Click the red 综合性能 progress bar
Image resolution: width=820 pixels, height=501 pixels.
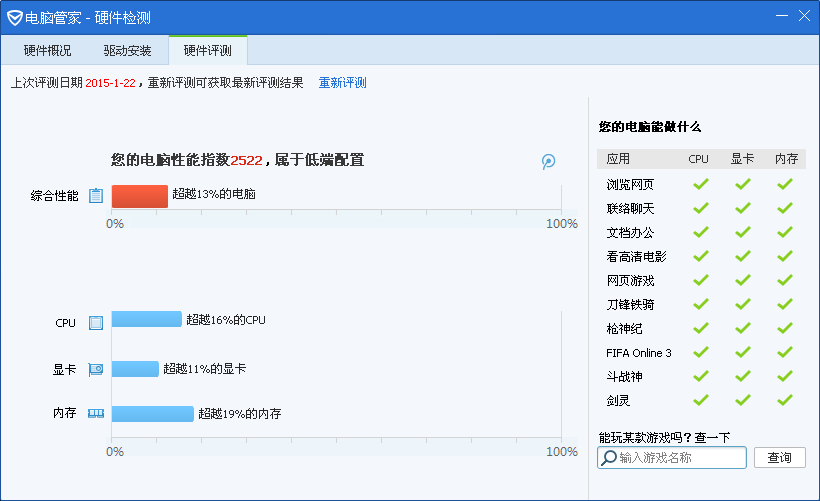pos(140,196)
